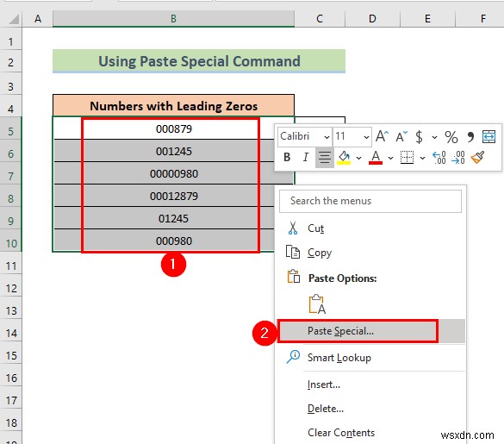Click the Keep Text Only paste icon
The width and height of the screenshot is (504, 444).
pyautogui.click(x=317, y=304)
